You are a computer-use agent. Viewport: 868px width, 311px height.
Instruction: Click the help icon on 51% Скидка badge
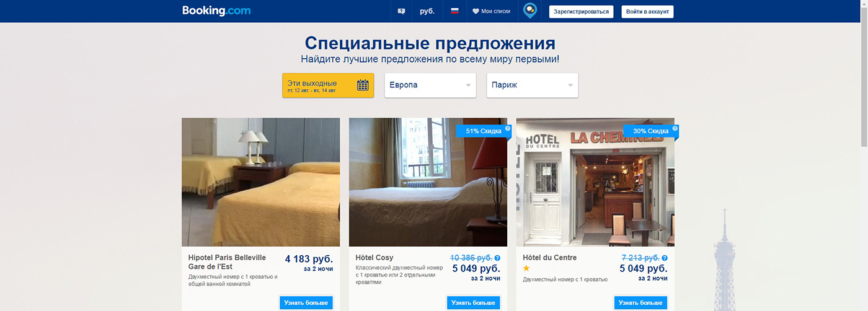(x=508, y=129)
